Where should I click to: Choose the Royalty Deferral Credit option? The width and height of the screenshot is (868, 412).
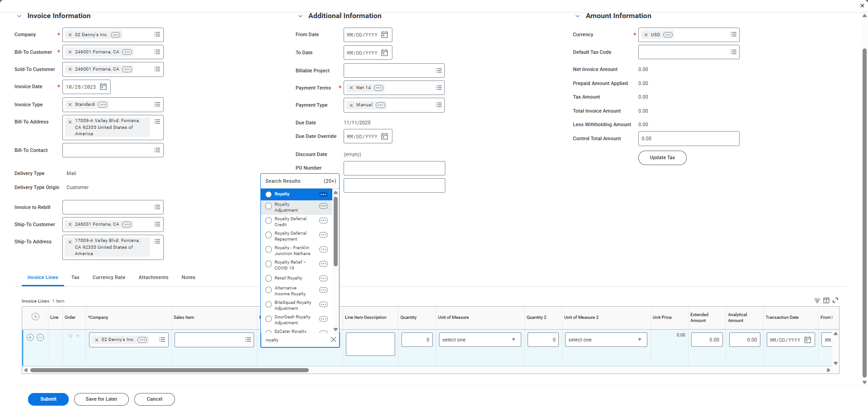point(269,221)
